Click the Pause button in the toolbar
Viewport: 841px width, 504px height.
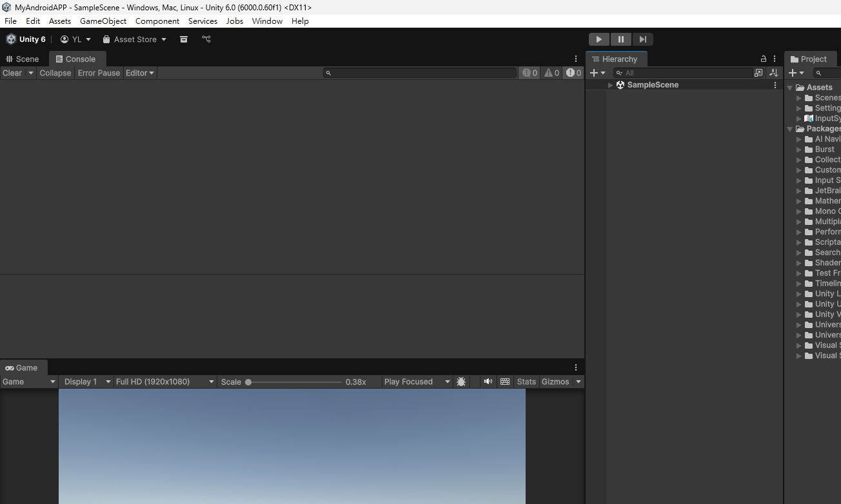coord(620,39)
